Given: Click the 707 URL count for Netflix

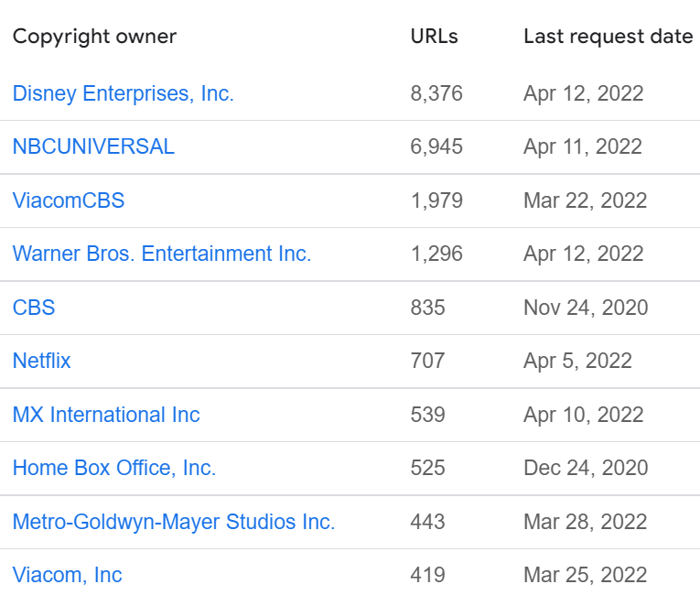Looking at the screenshot, I should [x=427, y=361].
